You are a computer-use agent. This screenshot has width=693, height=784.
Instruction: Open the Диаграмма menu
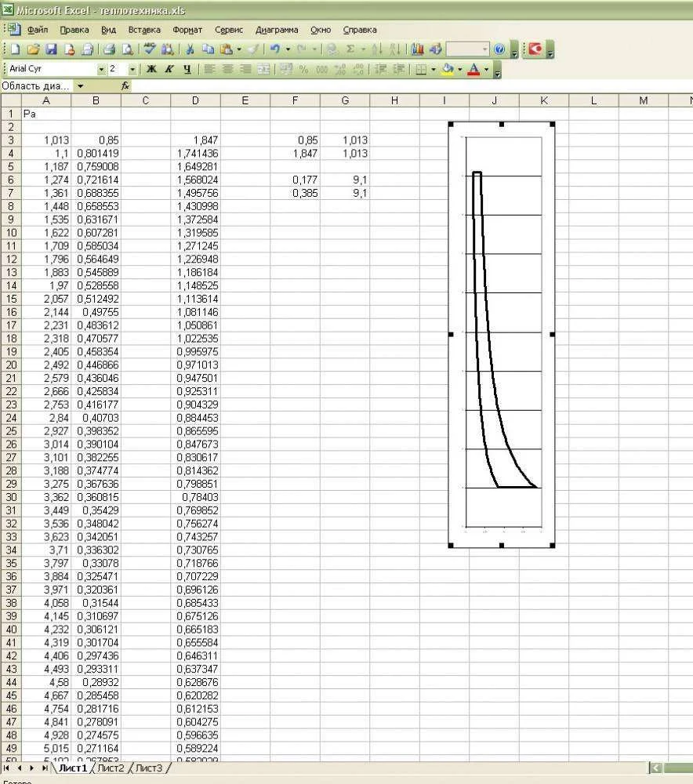click(x=277, y=30)
